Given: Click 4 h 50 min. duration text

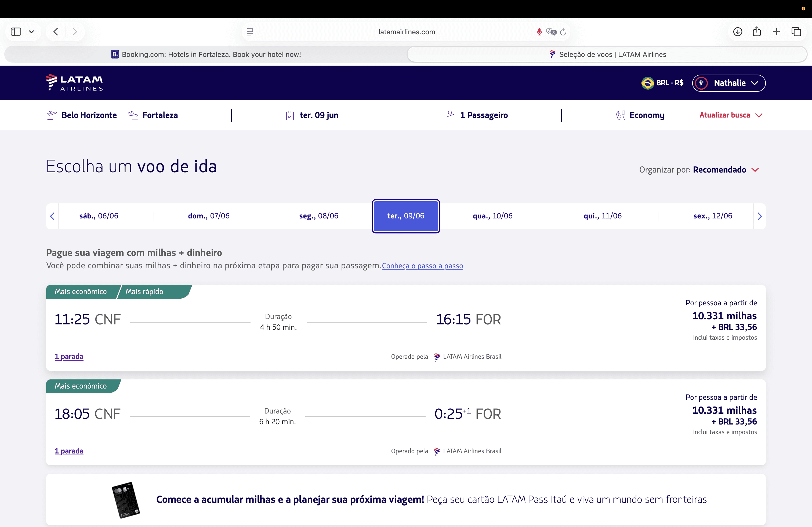Looking at the screenshot, I should [x=278, y=327].
